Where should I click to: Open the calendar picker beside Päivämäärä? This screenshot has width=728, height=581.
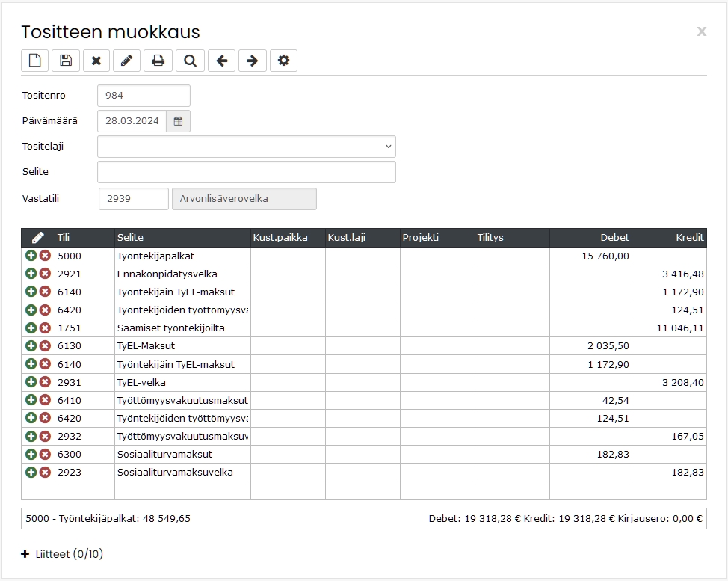pyautogui.click(x=178, y=121)
